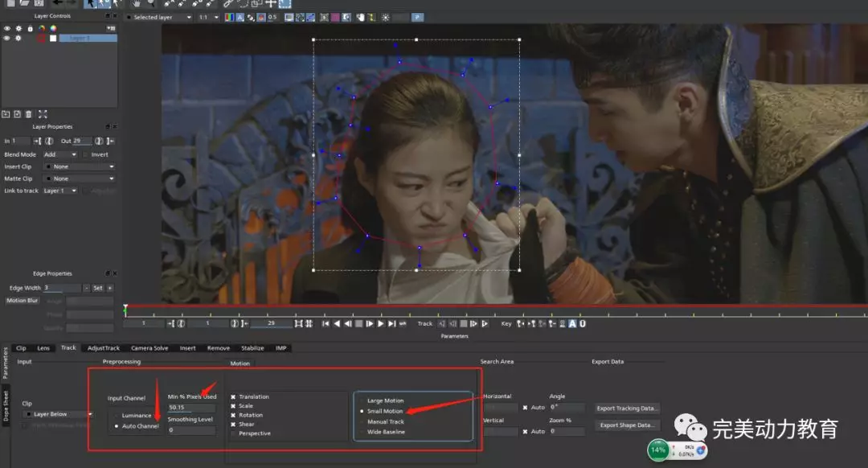Open the 1:1 zoom dropdown
This screenshot has height=468, width=868.
(x=209, y=17)
